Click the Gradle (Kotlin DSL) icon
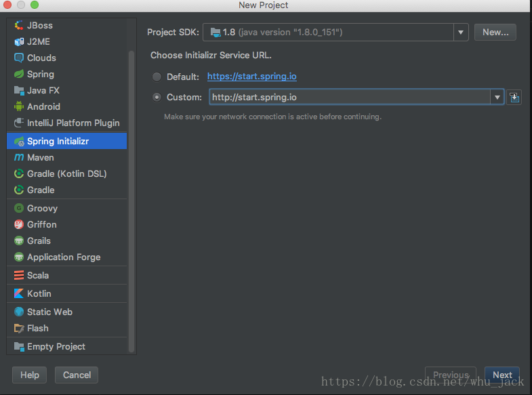This screenshot has height=395, width=532. (x=19, y=173)
